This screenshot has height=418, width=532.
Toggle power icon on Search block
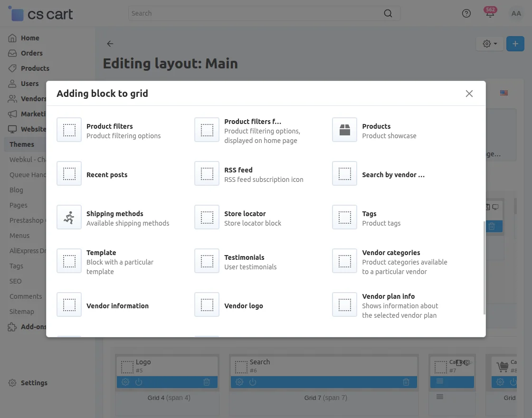(x=253, y=382)
